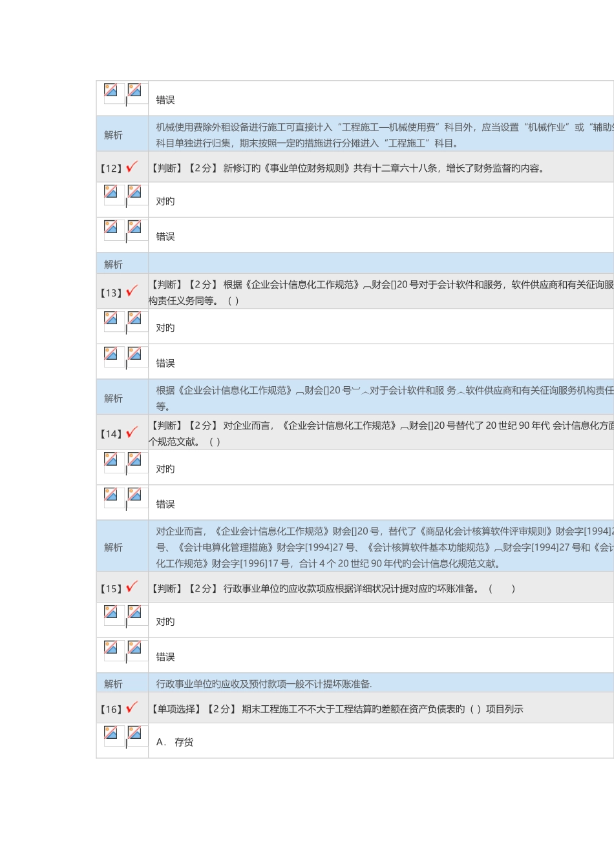Click the 解析 label under question 14
The height and width of the screenshot is (868, 614).
[113, 547]
